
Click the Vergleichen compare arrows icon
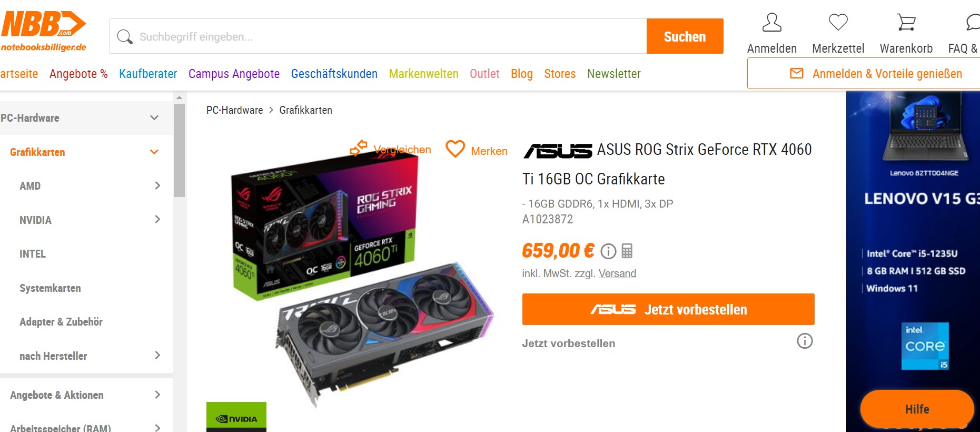pyautogui.click(x=359, y=148)
